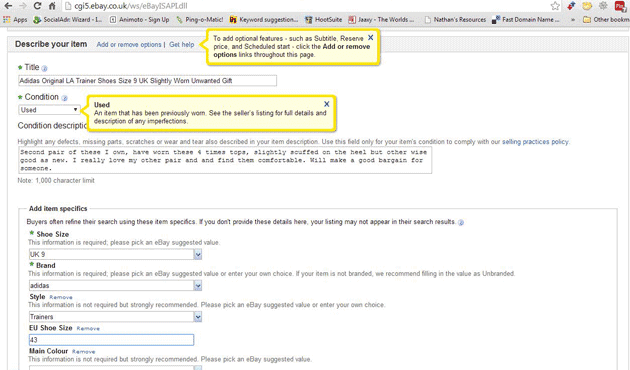
Task: Click Title help info icon
Action: [44, 68]
